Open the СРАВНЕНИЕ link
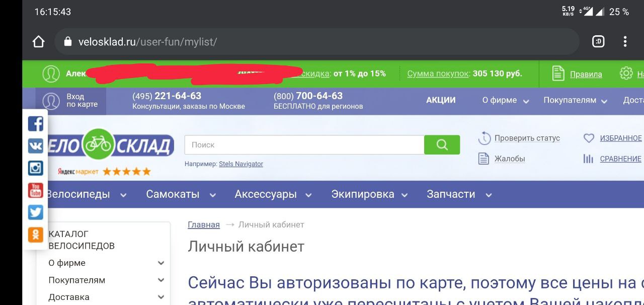 coord(621,159)
